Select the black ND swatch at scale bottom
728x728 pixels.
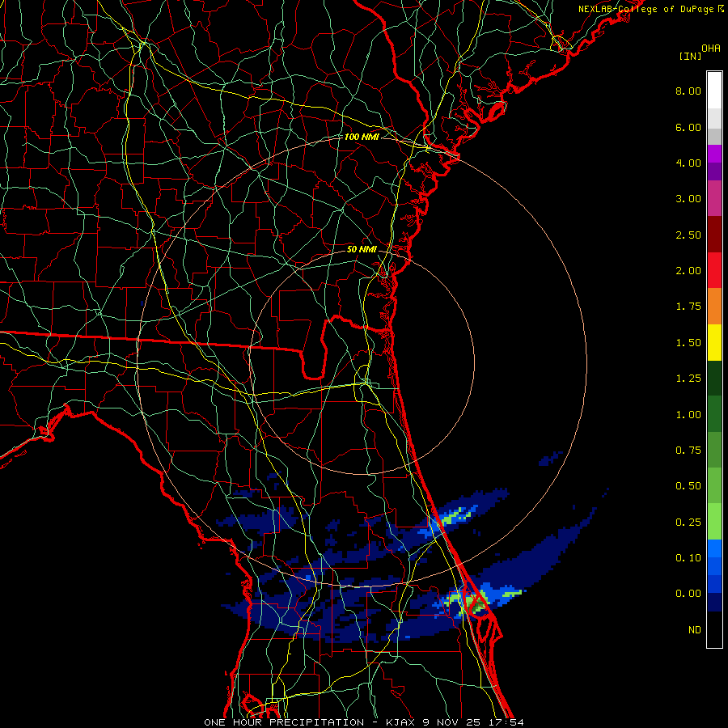(714, 629)
